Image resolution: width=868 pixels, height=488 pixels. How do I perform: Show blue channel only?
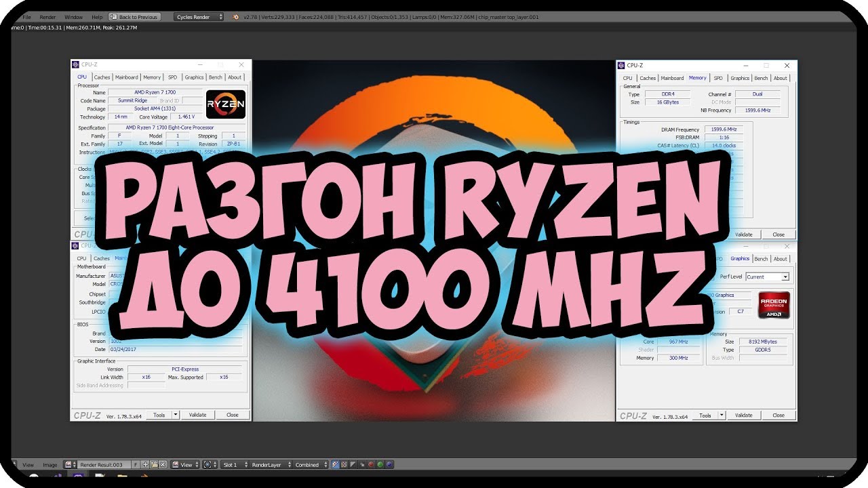(x=389, y=465)
